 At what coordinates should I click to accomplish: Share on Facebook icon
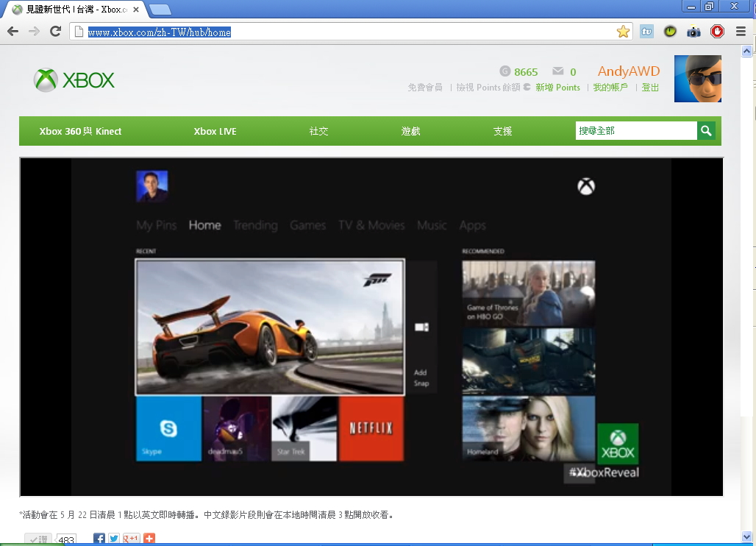[x=99, y=539]
